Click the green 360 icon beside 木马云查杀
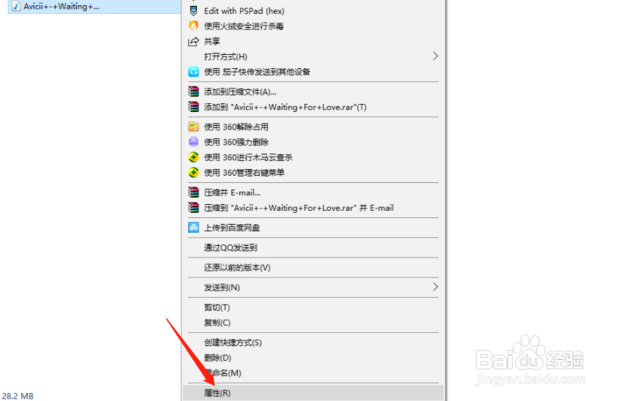Image resolution: width=620 pixels, height=401 pixels. 193,157
